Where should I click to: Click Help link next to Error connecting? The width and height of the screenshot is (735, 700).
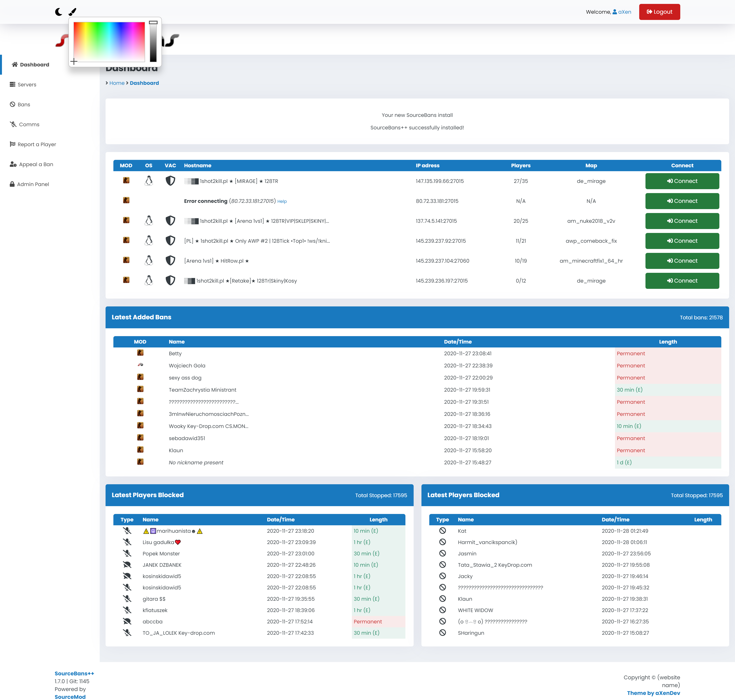(282, 201)
